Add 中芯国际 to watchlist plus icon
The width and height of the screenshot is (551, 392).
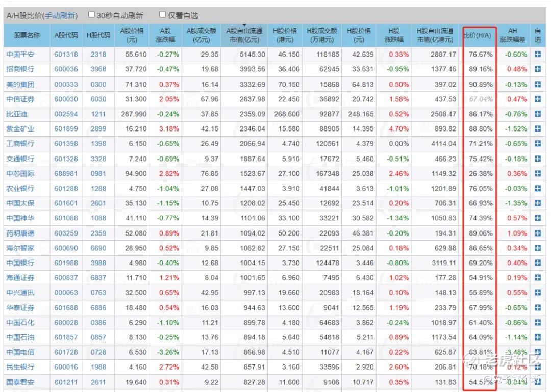[x=537, y=173]
